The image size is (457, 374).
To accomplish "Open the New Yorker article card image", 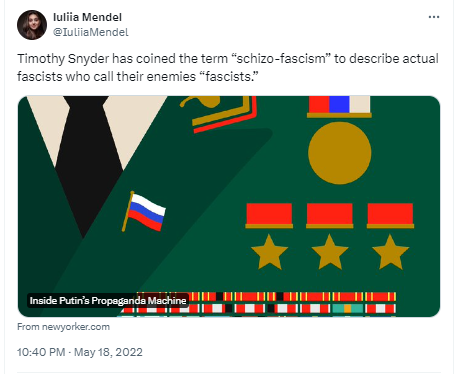I will pyautogui.click(x=229, y=206).
